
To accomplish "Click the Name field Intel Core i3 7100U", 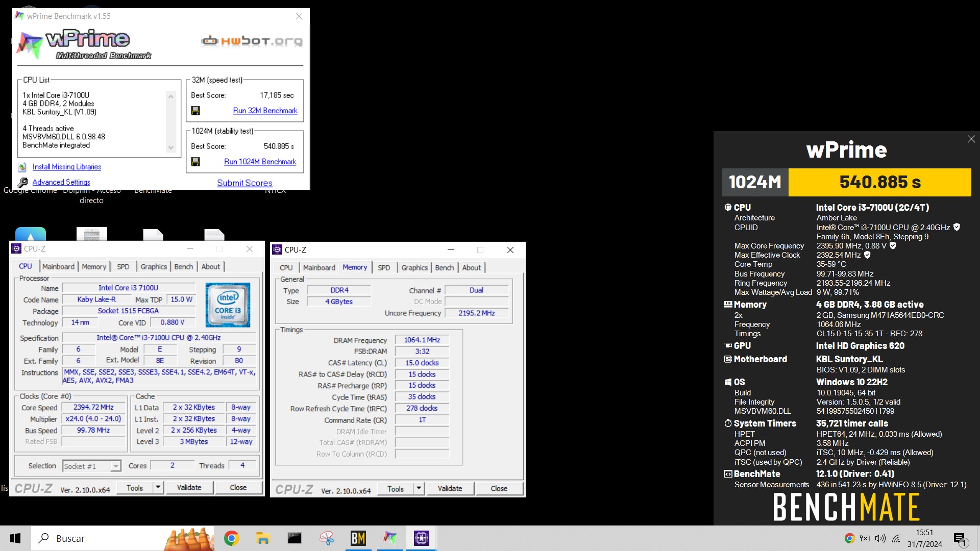I will 128,288.
